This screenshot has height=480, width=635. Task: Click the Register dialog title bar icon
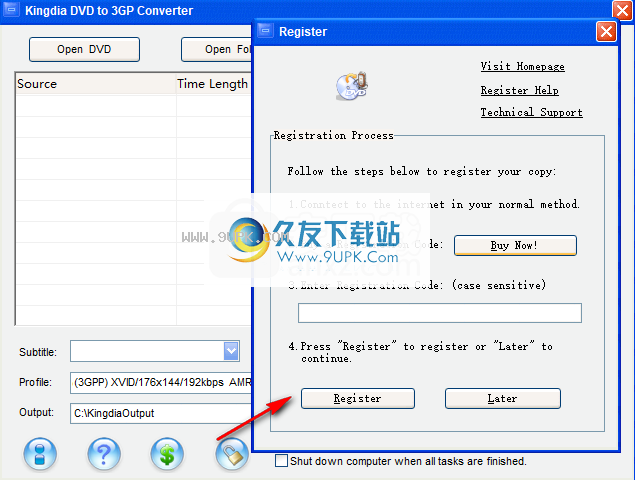pyautogui.click(x=266, y=30)
